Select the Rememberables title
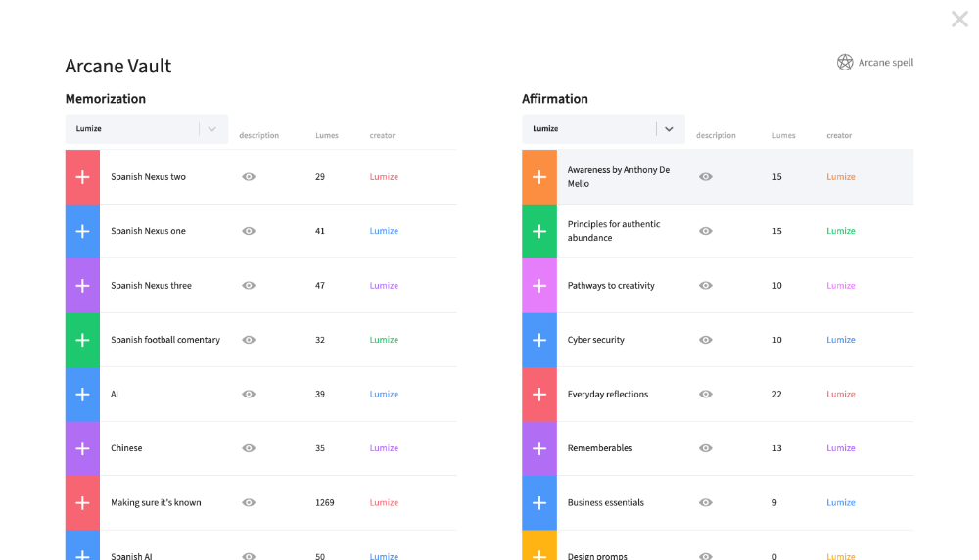The width and height of the screenshot is (979, 560). 600,448
